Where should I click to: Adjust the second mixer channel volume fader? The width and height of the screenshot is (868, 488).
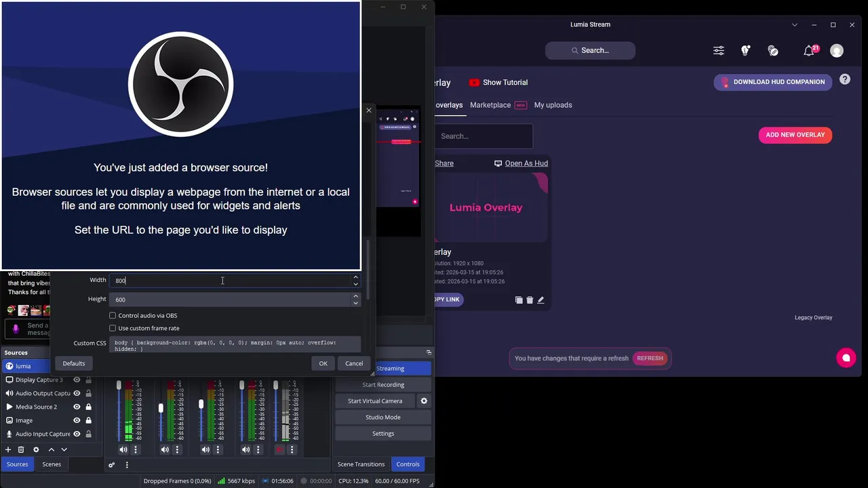coord(161,408)
